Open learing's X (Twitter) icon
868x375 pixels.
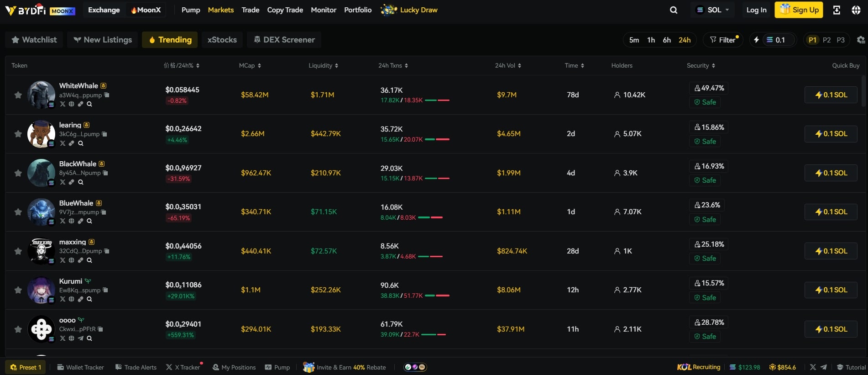pyautogui.click(x=63, y=143)
